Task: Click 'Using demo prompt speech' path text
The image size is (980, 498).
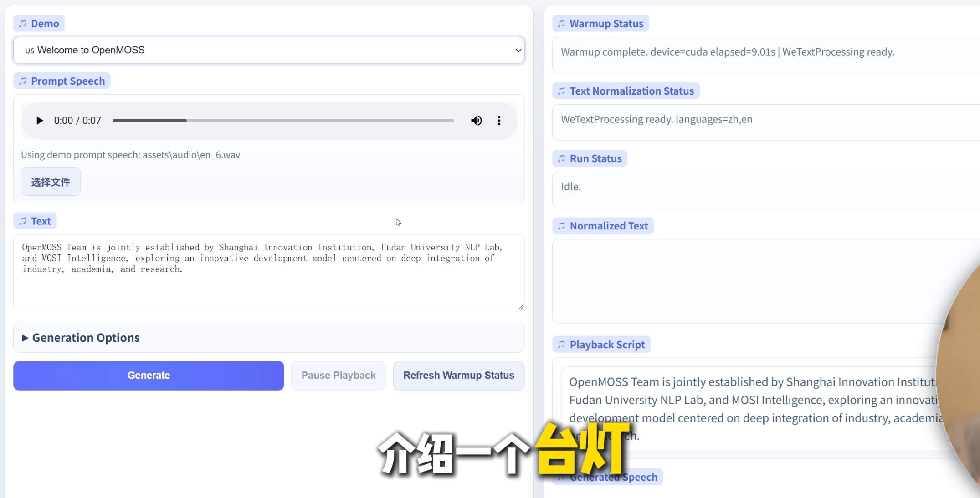Action: pyautogui.click(x=130, y=155)
